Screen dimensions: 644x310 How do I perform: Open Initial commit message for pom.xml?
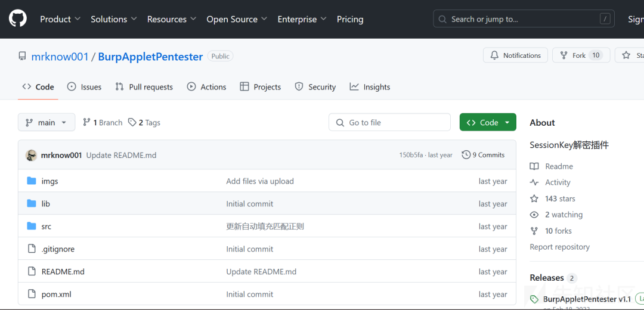(x=250, y=294)
